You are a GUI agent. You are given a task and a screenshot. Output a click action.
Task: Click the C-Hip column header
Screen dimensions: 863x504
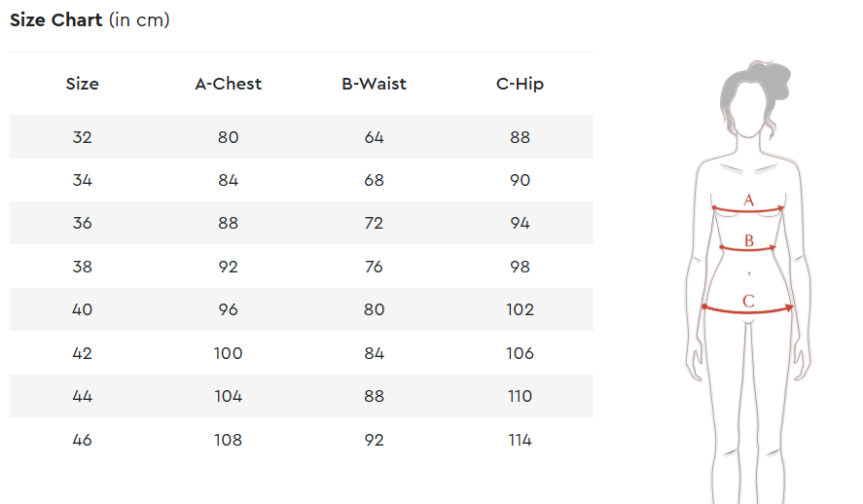click(520, 84)
